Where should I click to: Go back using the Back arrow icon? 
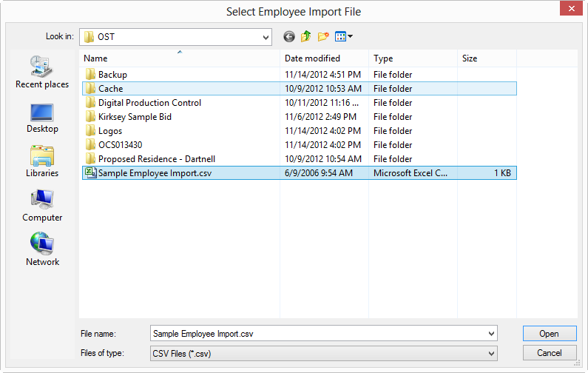(x=288, y=37)
